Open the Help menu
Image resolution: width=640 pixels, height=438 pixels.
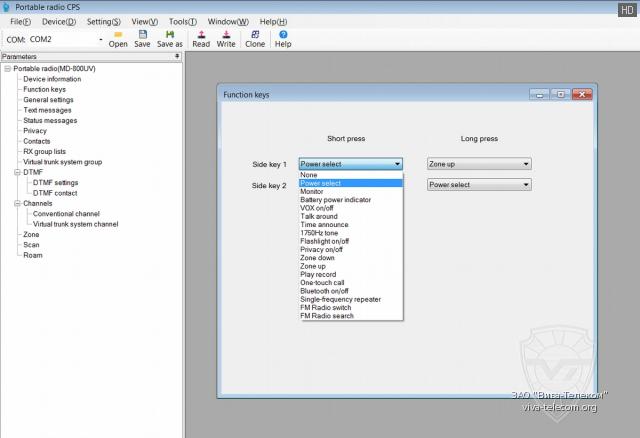pos(273,22)
